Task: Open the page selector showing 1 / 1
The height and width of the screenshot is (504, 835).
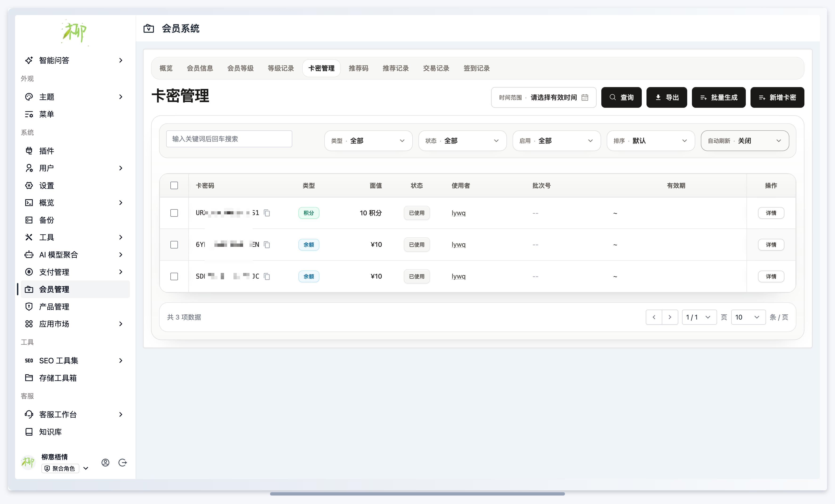Action: pyautogui.click(x=699, y=317)
